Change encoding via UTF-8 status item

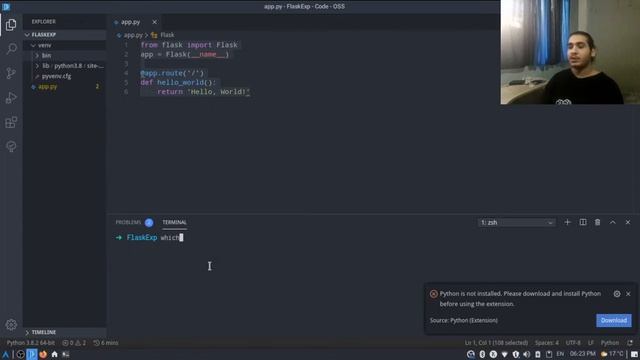click(x=573, y=343)
